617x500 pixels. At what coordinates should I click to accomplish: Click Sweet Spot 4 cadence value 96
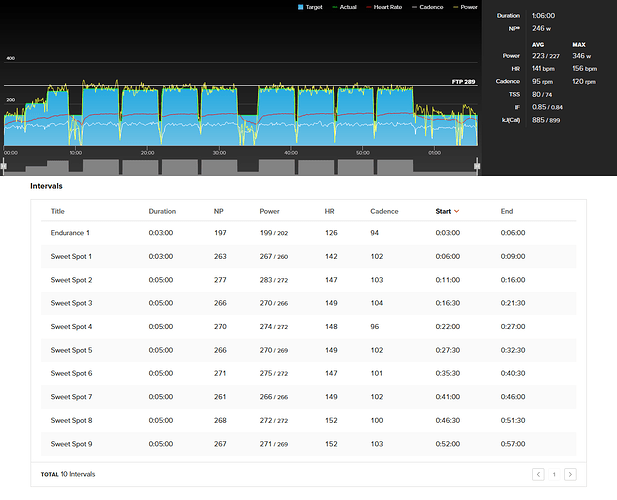pyautogui.click(x=375, y=327)
